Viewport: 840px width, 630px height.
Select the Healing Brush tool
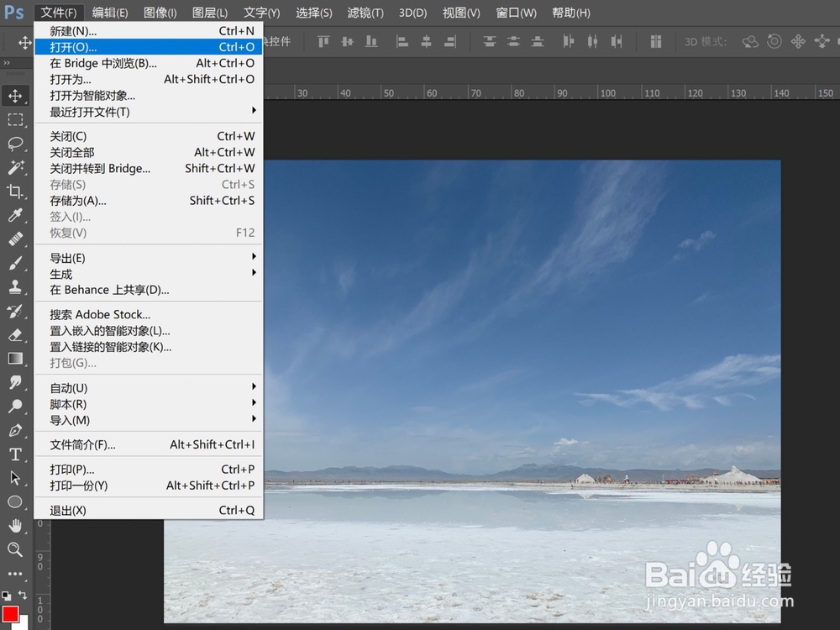coord(15,239)
